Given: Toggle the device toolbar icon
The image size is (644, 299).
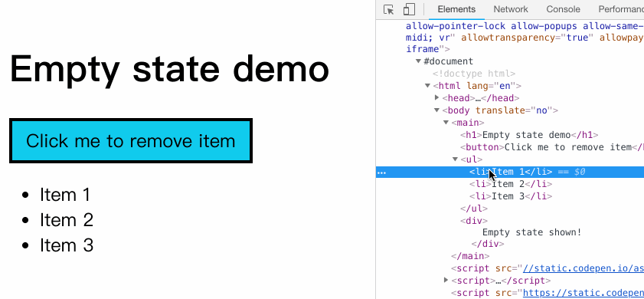Looking at the screenshot, I should click(x=409, y=9).
